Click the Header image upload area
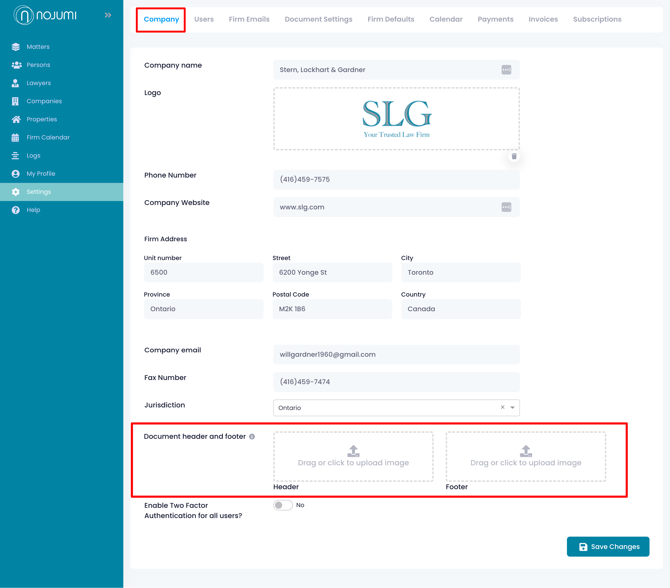This screenshot has height=588, width=670. [x=353, y=457]
